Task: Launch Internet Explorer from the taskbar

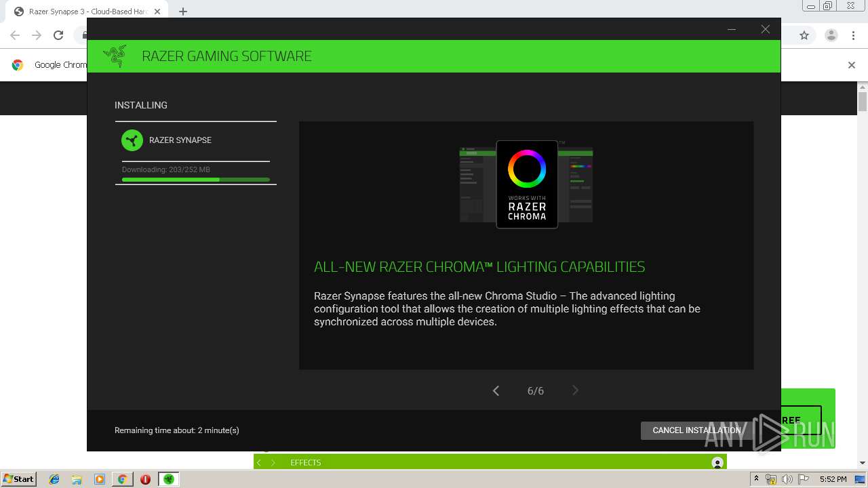Action: tap(54, 479)
